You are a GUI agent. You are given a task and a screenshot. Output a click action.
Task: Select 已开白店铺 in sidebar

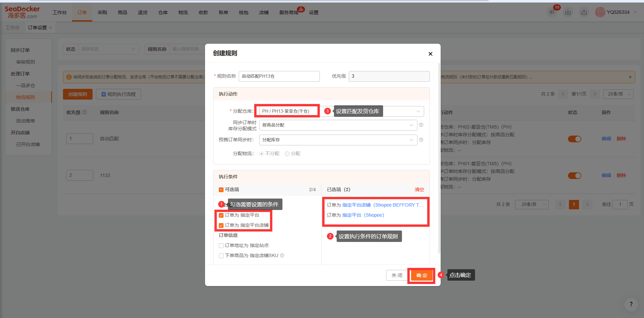tap(28, 144)
